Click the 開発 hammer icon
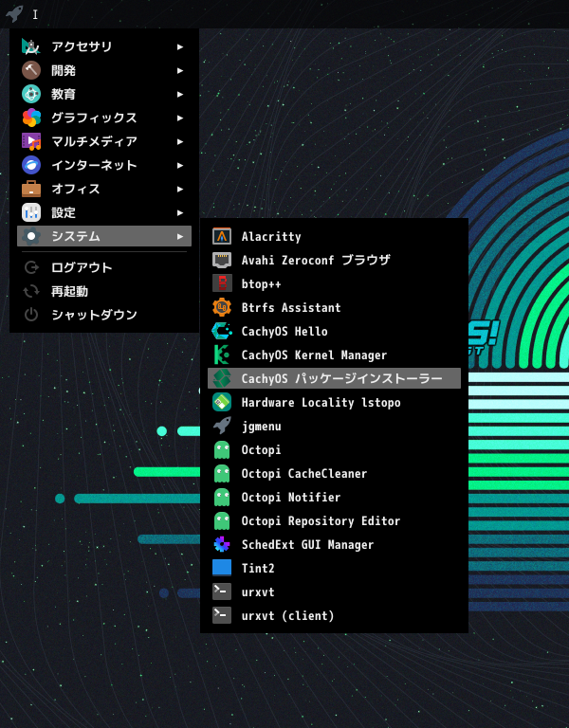 click(x=31, y=70)
